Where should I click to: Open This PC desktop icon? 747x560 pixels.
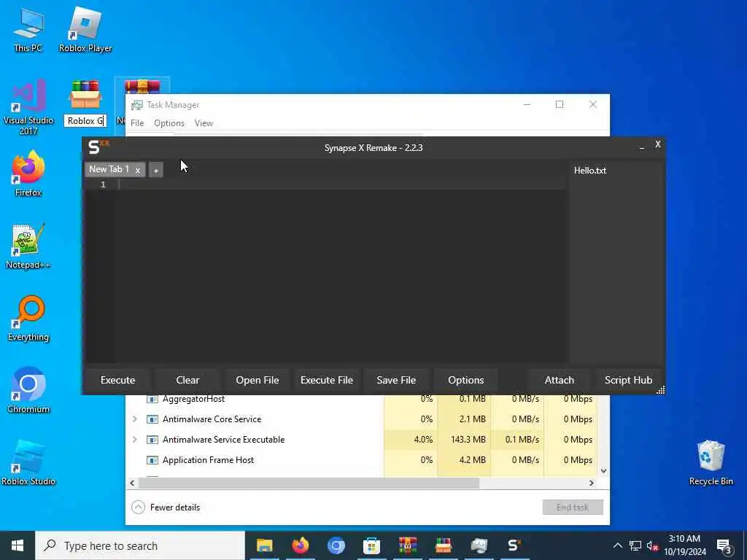click(28, 29)
